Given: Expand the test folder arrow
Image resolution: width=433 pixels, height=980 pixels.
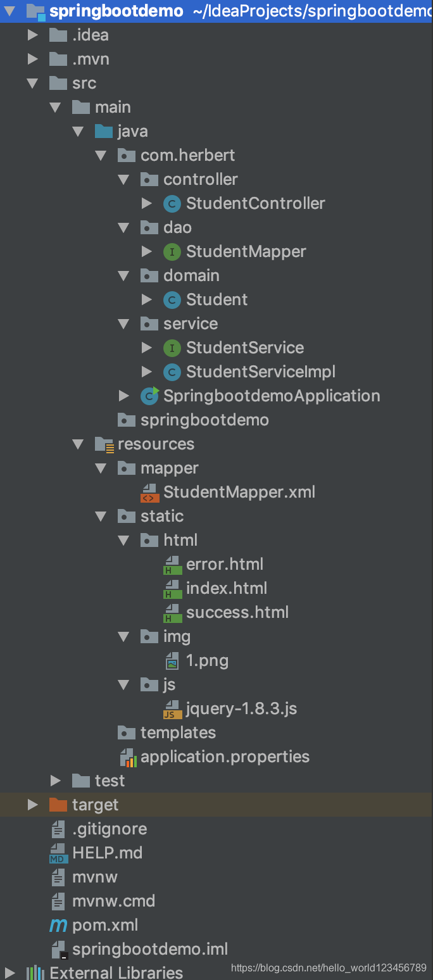Looking at the screenshot, I should (56, 781).
